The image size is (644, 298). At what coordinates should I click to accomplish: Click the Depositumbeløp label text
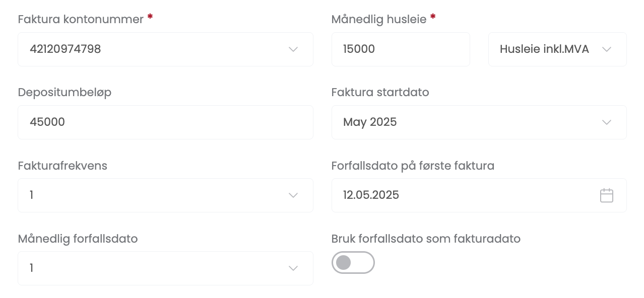tap(65, 92)
